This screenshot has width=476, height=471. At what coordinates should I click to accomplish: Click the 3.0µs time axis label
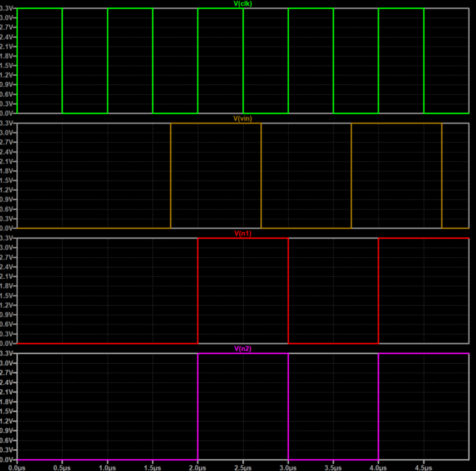pyautogui.click(x=288, y=465)
